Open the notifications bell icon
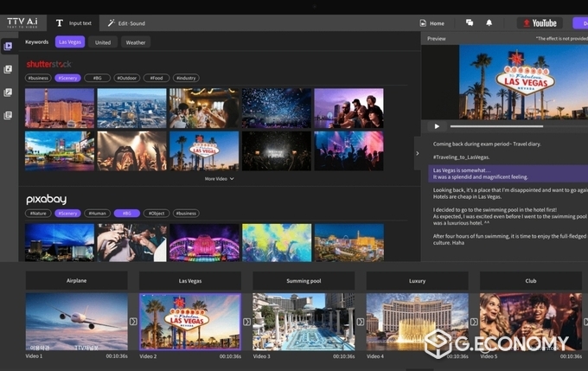This screenshot has width=588, height=371. click(489, 22)
